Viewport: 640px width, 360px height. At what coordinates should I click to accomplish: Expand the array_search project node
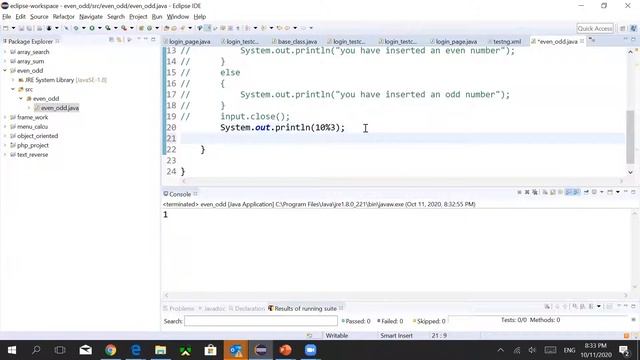tap(5, 52)
